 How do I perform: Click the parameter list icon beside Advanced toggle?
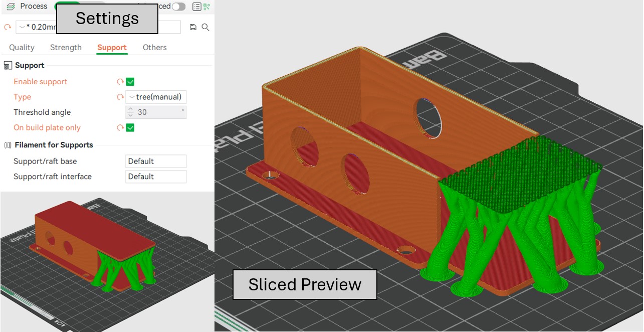(x=196, y=7)
